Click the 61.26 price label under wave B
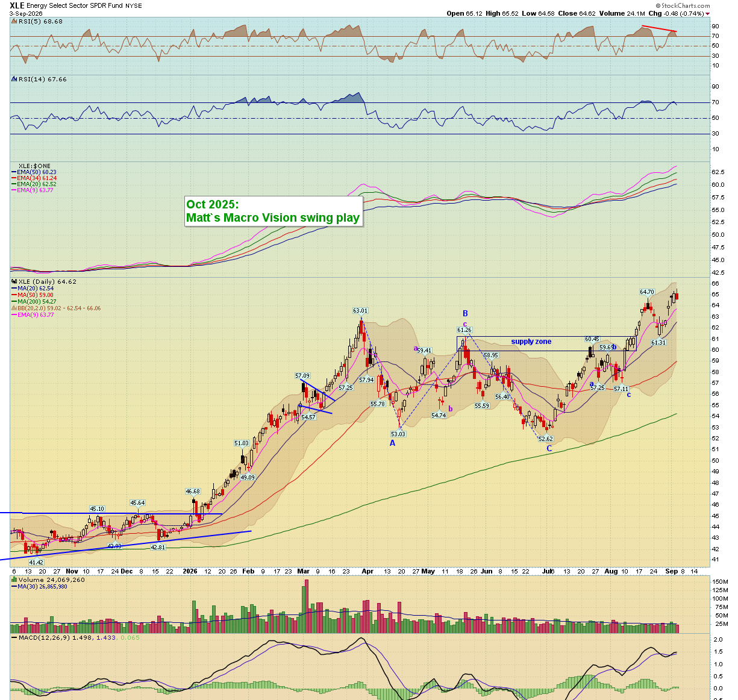This screenshot has height=700, width=738. click(x=464, y=330)
